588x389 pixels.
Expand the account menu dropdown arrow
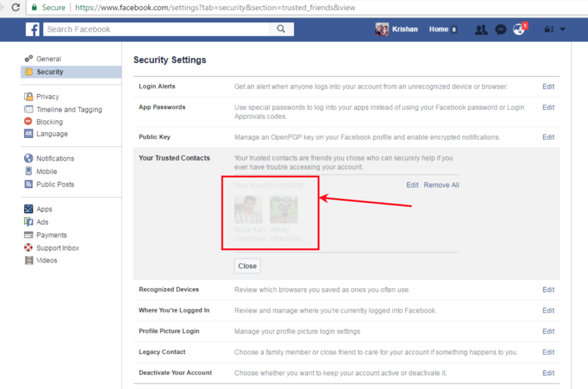[563, 30]
